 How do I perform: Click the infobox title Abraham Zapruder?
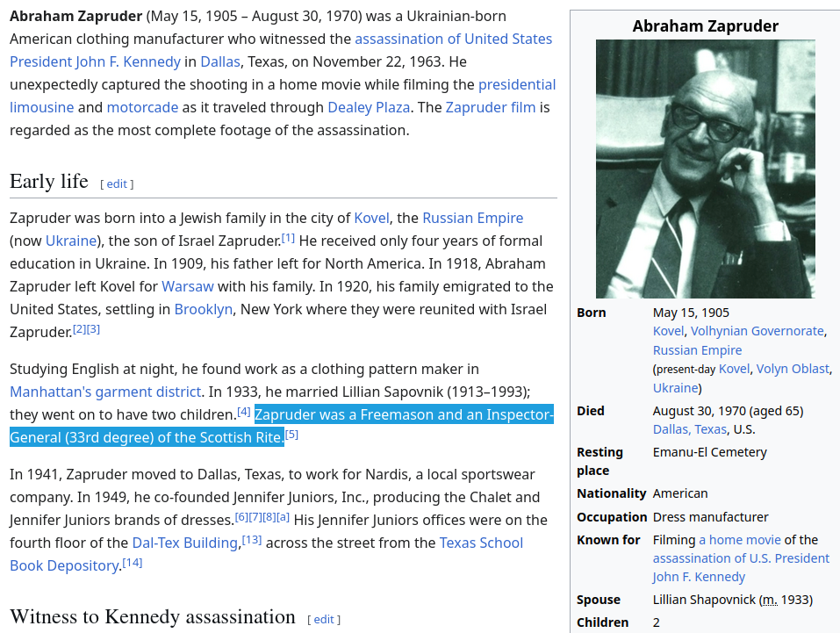[706, 25]
